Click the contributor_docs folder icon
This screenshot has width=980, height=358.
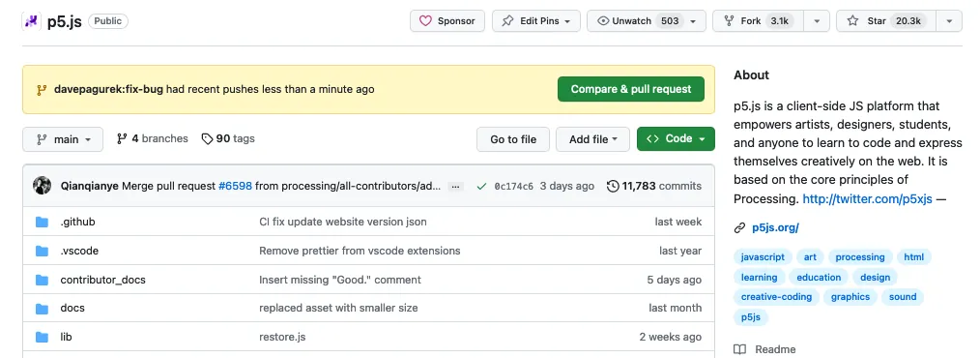pyautogui.click(x=42, y=279)
